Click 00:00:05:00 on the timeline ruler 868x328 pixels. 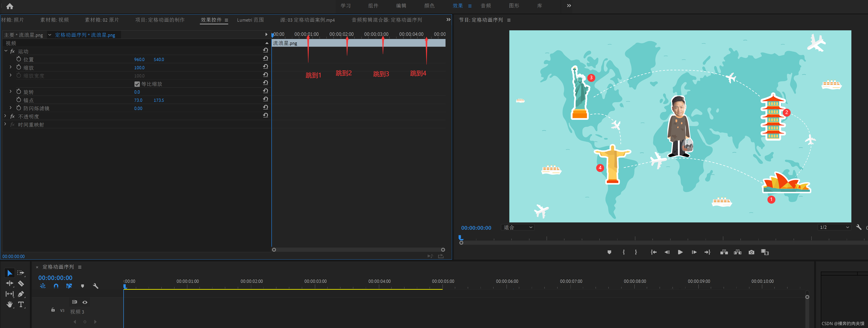443,281
